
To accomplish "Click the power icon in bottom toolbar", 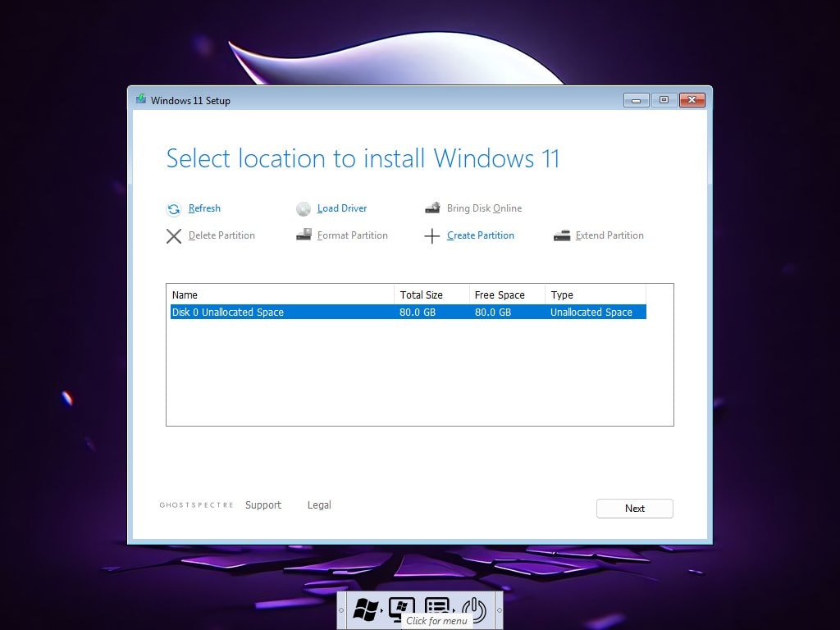I will click(x=474, y=609).
